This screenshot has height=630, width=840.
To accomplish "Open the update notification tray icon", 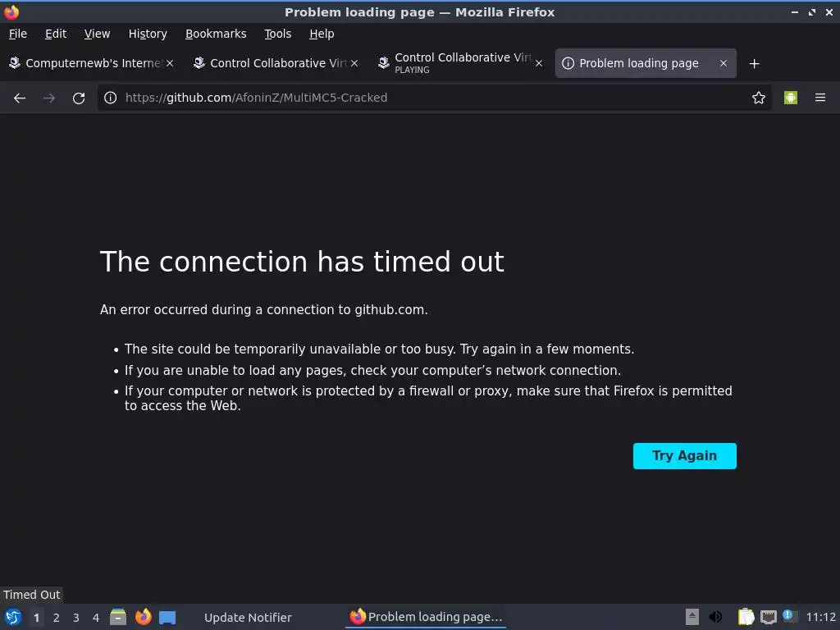I will coord(790,616).
